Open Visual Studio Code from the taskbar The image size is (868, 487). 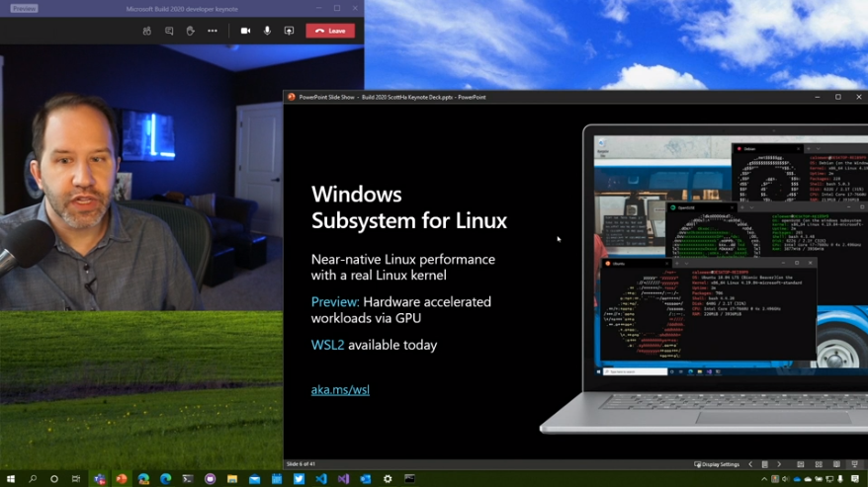(x=321, y=479)
